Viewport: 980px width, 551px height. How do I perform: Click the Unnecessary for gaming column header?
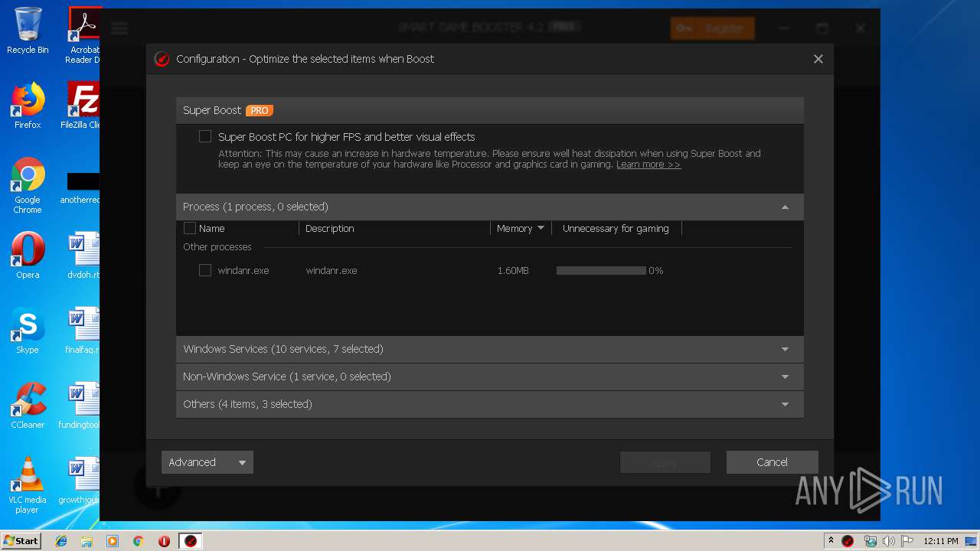[616, 228]
